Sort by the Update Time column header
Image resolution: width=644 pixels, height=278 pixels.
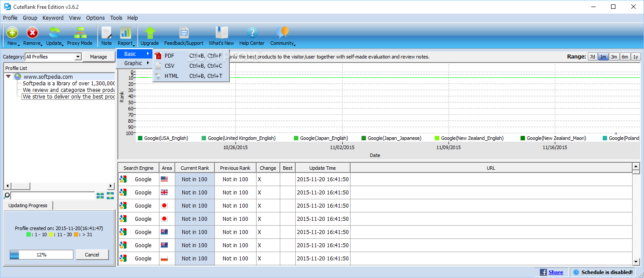(x=322, y=168)
